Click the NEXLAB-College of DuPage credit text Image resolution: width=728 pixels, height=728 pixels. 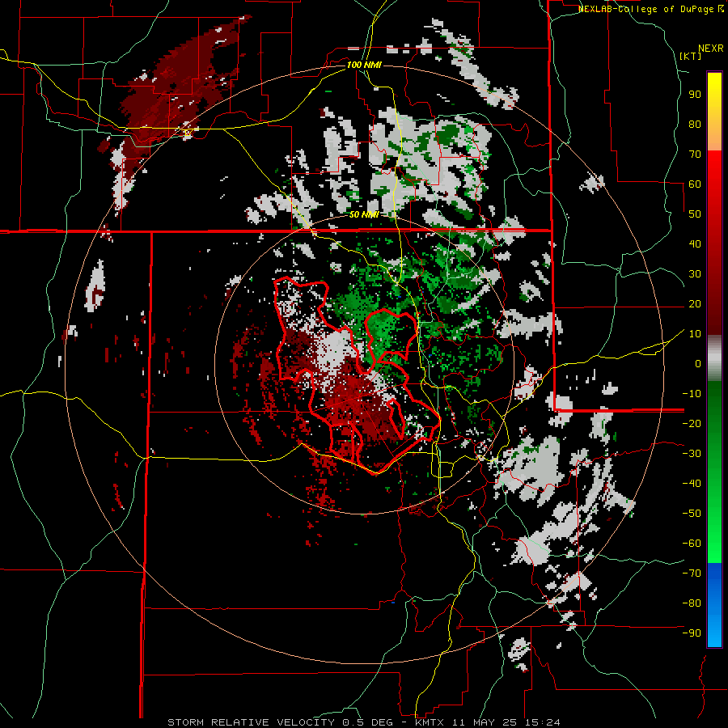click(x=651, y=9)
